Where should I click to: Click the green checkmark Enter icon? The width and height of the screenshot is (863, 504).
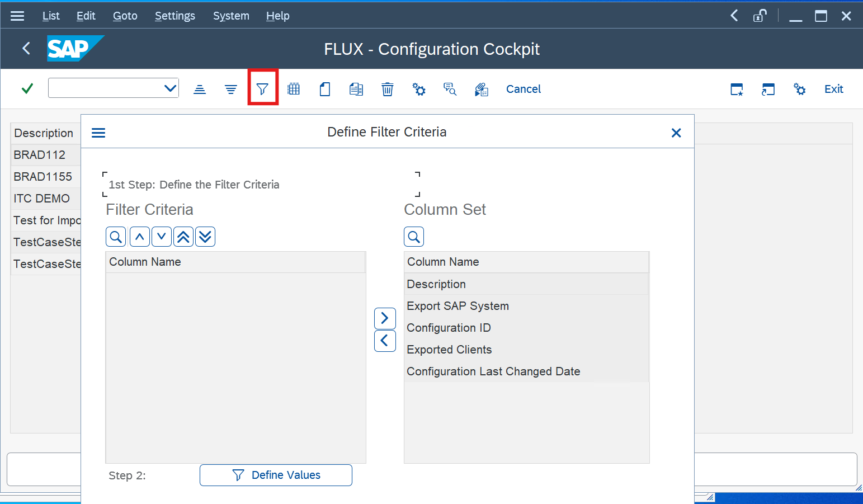(27, 88)
